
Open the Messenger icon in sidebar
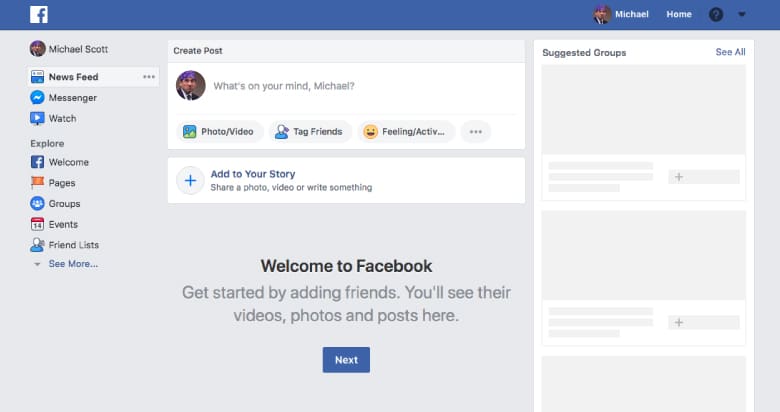[x=37, y=98]
